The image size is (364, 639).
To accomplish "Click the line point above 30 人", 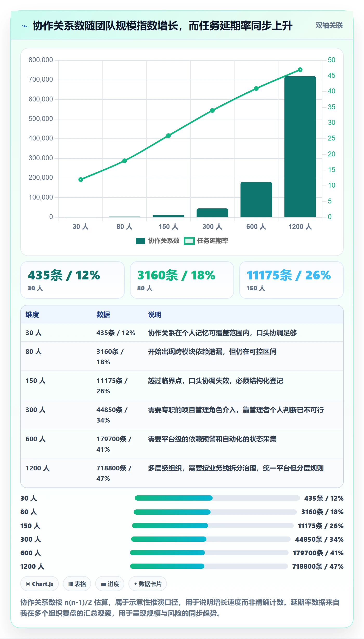I will pyautogui.click(x=81, y=180).
